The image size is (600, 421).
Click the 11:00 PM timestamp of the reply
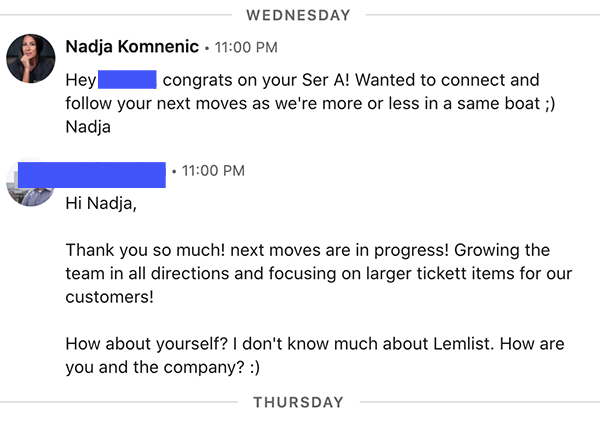212,171
